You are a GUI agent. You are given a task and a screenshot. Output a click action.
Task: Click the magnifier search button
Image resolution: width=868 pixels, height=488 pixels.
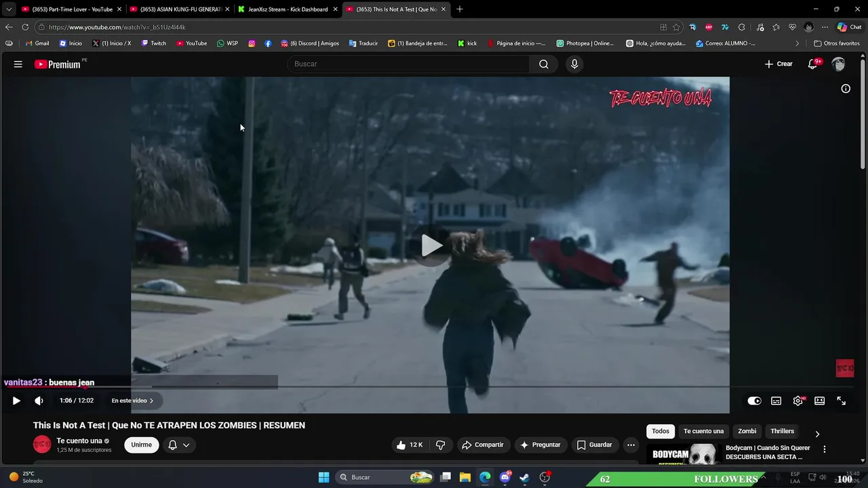tap(544, 64)
